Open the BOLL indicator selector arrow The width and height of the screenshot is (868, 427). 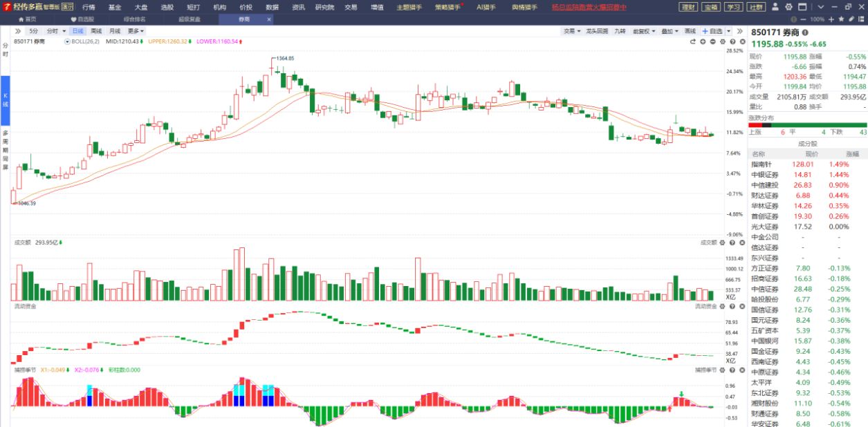[x=67, y=41]
